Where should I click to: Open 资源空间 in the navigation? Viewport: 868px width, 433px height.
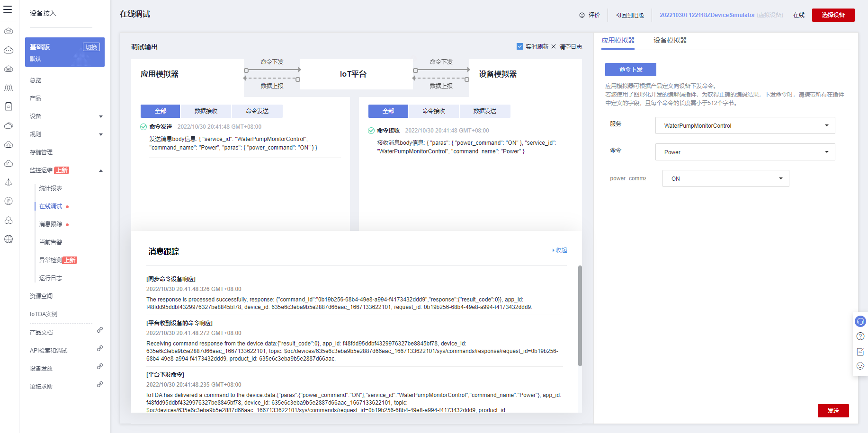click(x=41, y=296)
